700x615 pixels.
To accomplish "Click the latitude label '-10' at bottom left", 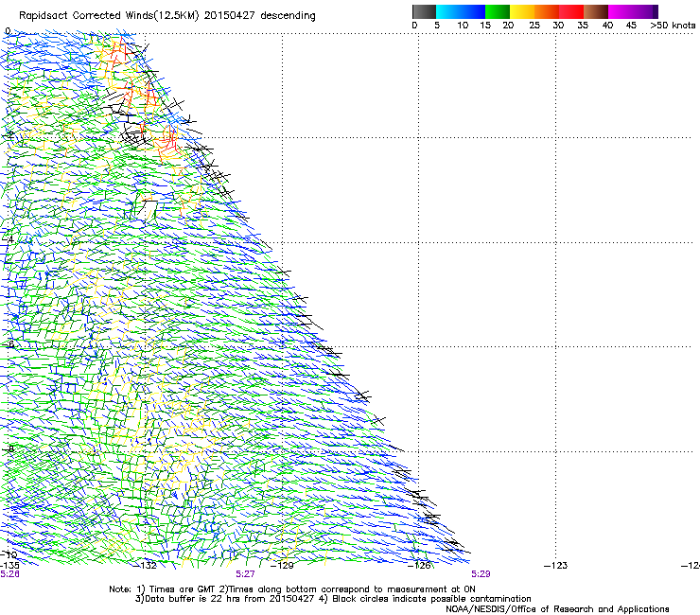I will pyautogui.click(x=9, y=554).
